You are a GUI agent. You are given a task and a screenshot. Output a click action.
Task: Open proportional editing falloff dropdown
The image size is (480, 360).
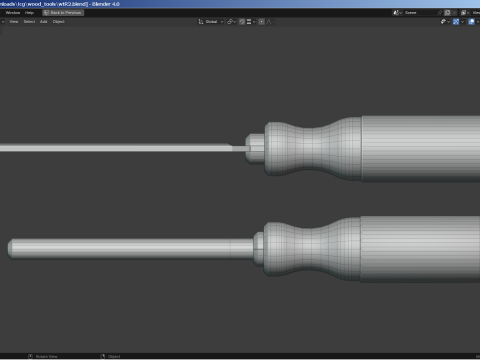pos(270,22)
